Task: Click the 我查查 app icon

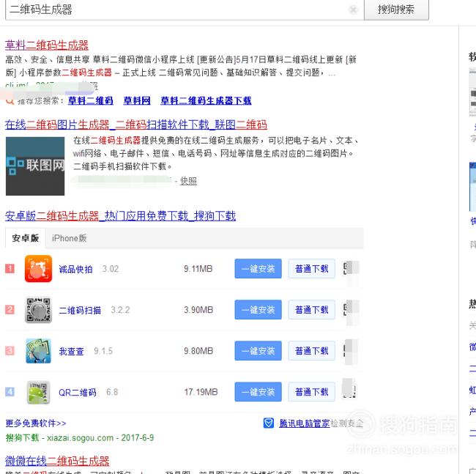Action: click(38, 351)
